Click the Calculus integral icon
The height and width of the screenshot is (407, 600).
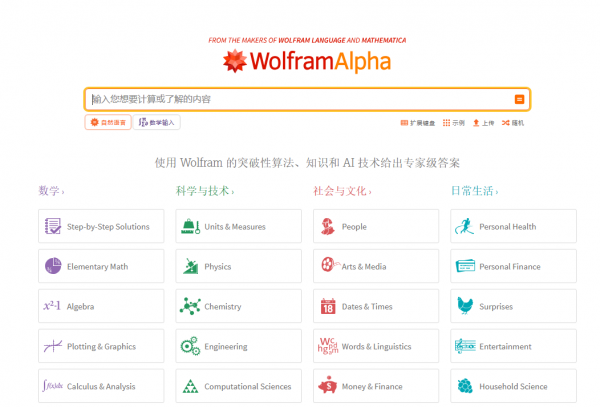53,386
